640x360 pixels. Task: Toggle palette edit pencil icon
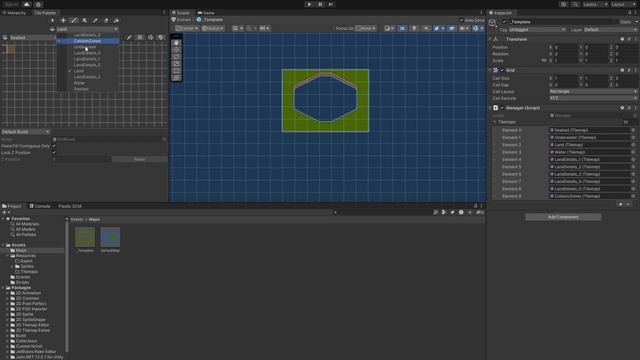(129, 38)
